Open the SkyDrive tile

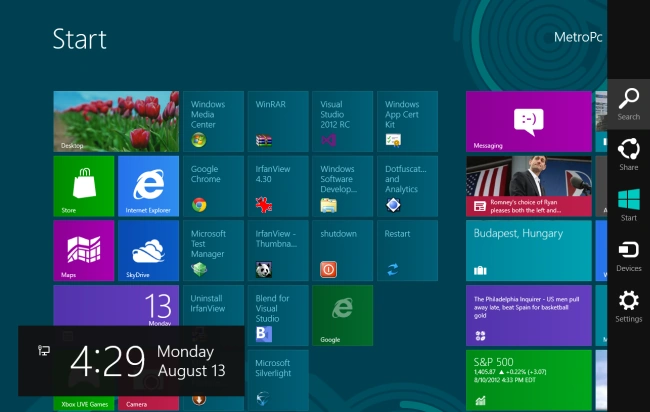click(x=148, y=251)
